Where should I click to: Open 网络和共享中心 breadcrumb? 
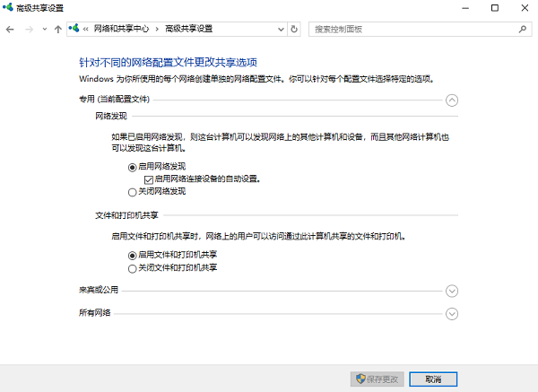tap(121, 29)
